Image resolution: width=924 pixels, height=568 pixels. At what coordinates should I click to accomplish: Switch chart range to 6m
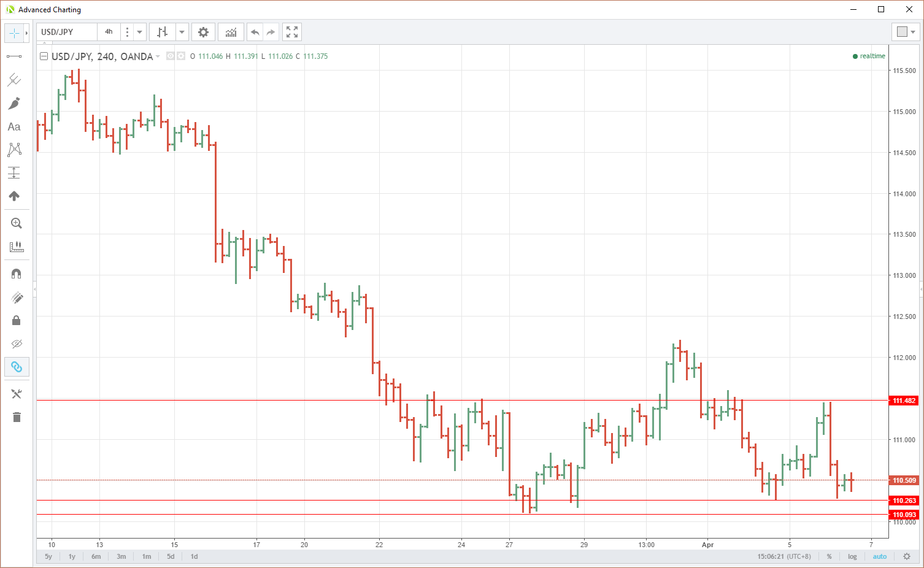click(x=96, y=556)
